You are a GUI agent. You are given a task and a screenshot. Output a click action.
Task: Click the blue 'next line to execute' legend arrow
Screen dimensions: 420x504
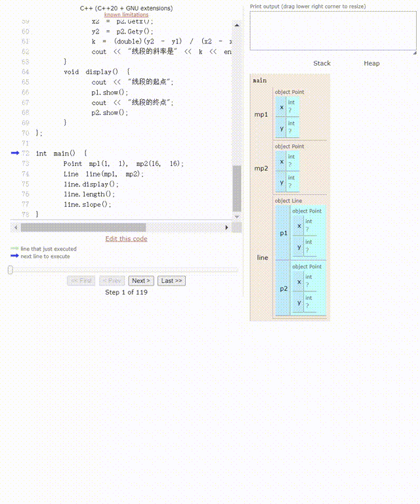pos(14,256)
